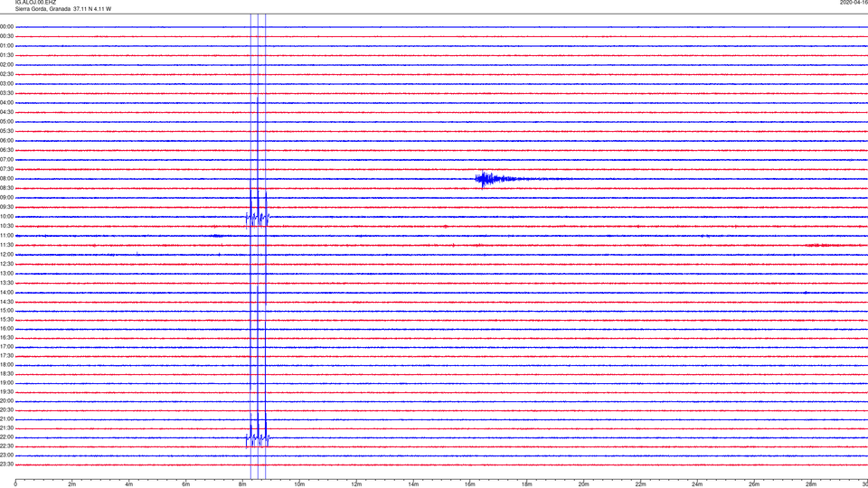Click the 10m tick label on the axis

(299, 484)
